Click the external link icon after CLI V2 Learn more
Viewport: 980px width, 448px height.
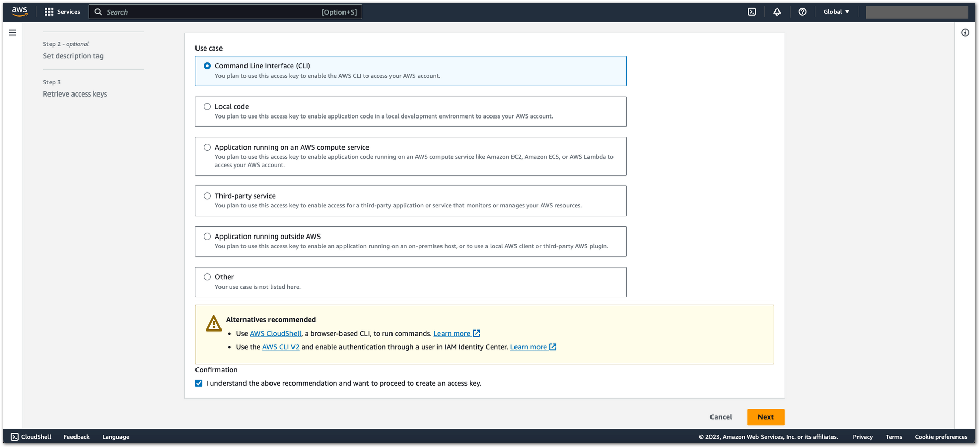point(553,347)
